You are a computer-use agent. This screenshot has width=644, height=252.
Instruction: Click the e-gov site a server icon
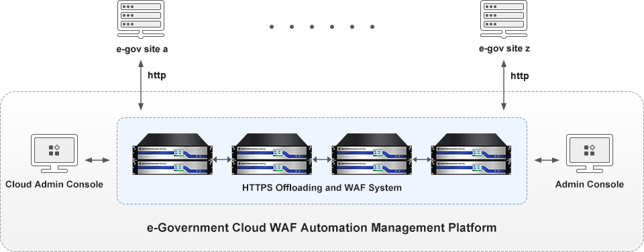(x=141, y=19)
